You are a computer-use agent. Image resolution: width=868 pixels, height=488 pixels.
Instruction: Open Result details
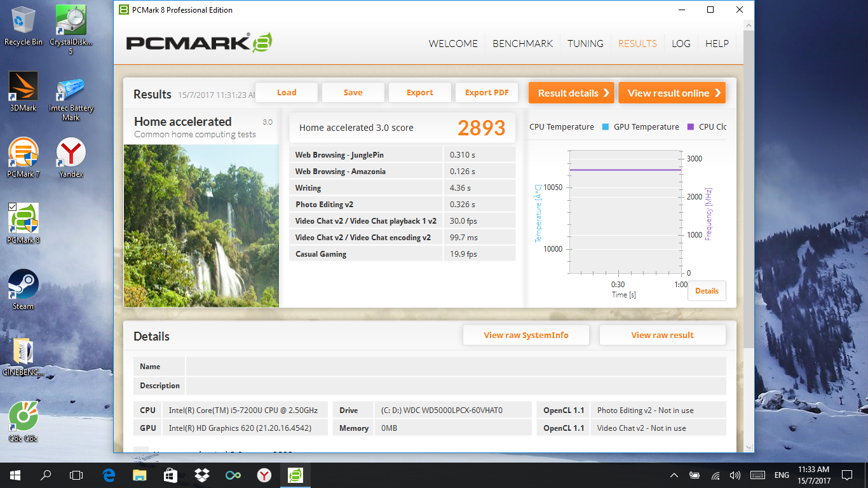tap(571, 93)
